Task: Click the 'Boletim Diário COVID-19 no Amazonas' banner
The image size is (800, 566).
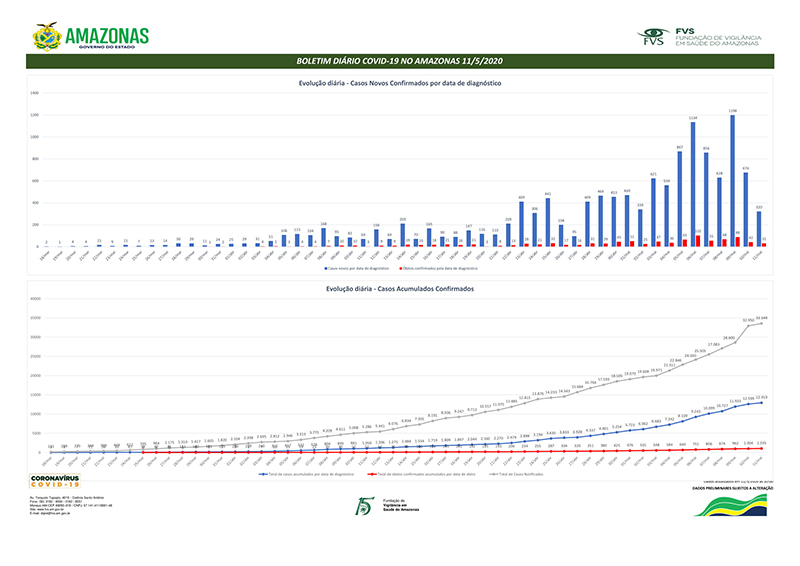Action: (x=399, y=61)
